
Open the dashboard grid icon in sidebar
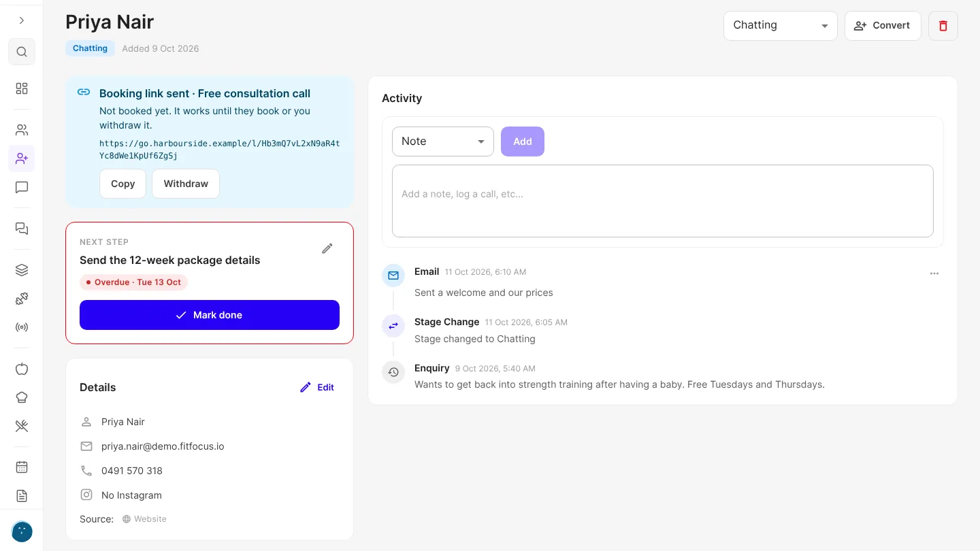[x=22, y=88]
